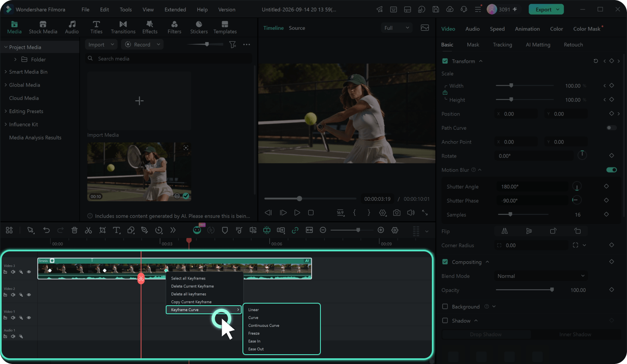Viewport: 627px width, 364px height.
Task: Turn on the Path Curve switch
Action: tap(611, 128)
